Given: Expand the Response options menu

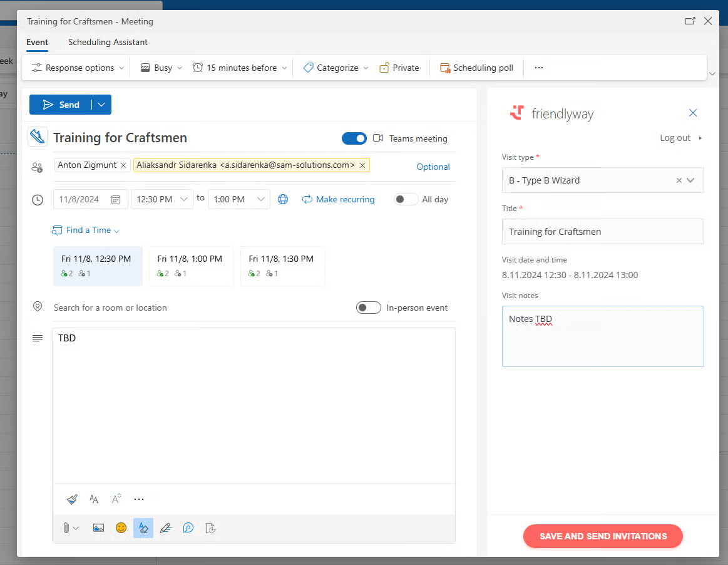Looking at the screenshot, I should click(78, 68).
